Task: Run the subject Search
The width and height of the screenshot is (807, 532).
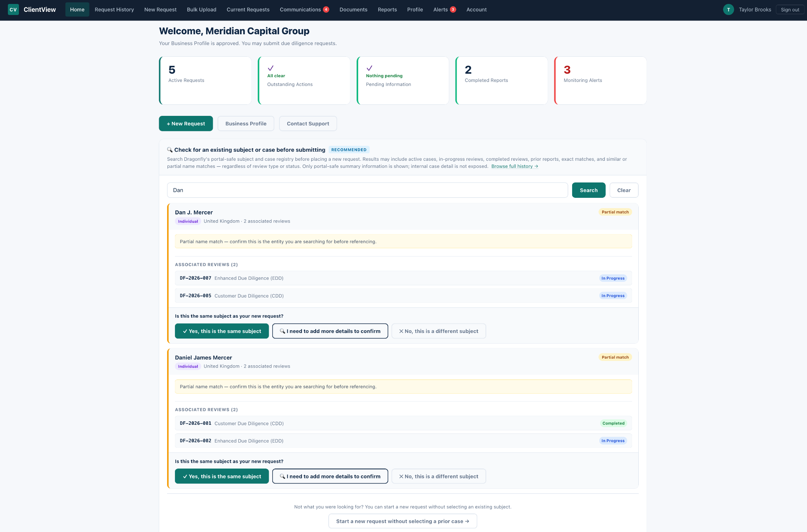Action: 589,190
